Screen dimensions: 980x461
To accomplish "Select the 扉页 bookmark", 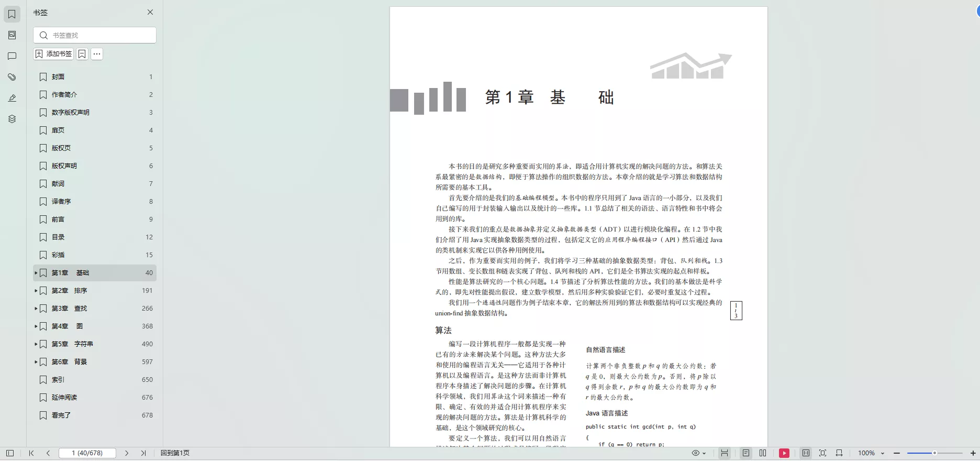I will [95, 130].
